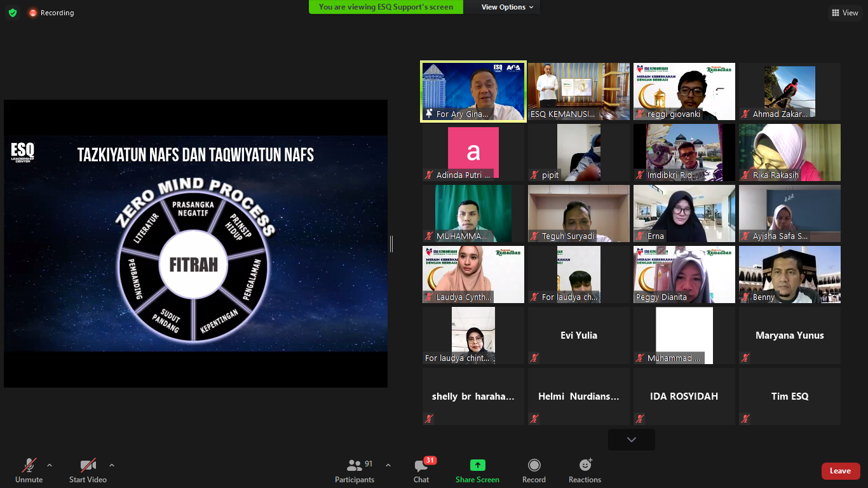
Task: Start recording with the Record button
Action: pyautogui.click(x=534, y=471)
